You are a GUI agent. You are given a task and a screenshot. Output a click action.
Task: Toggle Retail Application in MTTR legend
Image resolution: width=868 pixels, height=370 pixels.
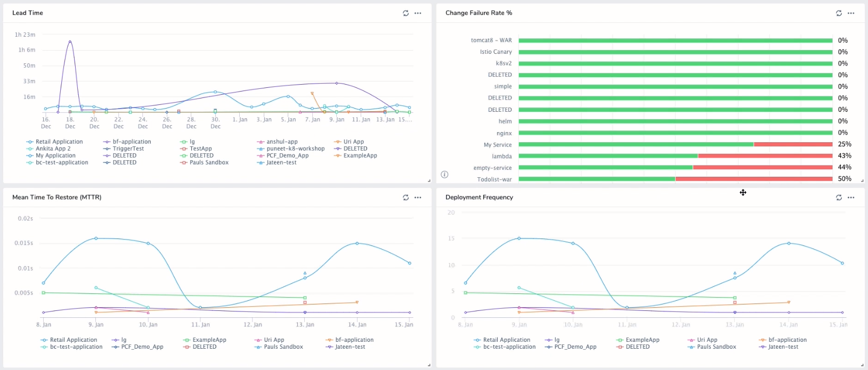pyautogui.click(x=69, y=340)
